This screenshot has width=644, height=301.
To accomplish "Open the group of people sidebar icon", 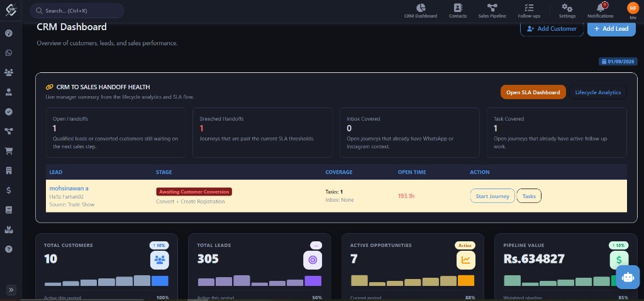I will pos(9,73).
